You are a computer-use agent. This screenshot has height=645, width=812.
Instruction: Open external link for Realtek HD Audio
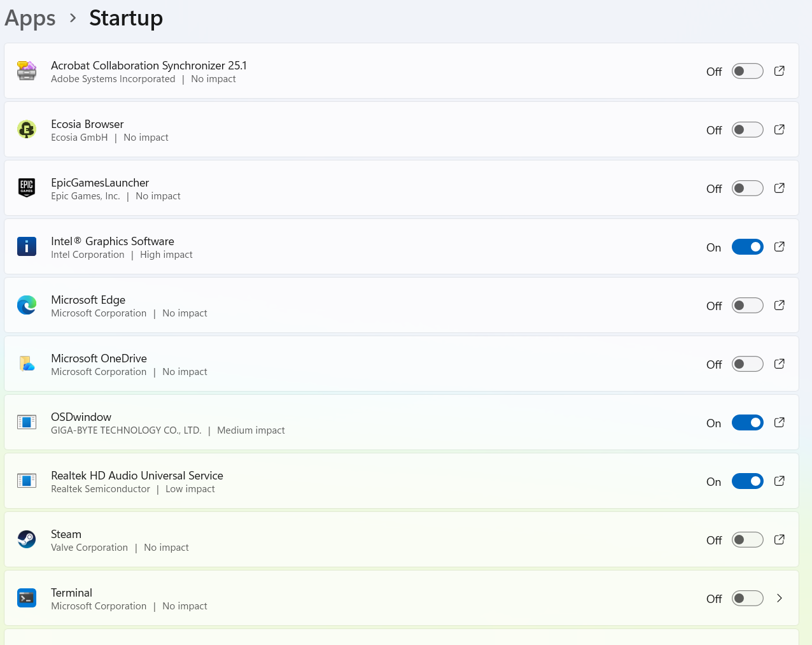(779, 481)
